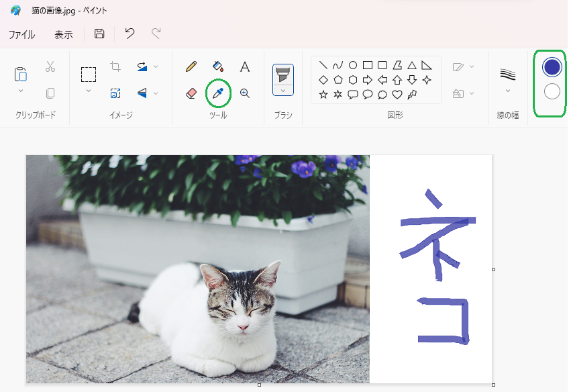Viewport: 569px width, 392px height.
Task: Open the Flip dropdown arrow
Action: [x=156, y=93]
